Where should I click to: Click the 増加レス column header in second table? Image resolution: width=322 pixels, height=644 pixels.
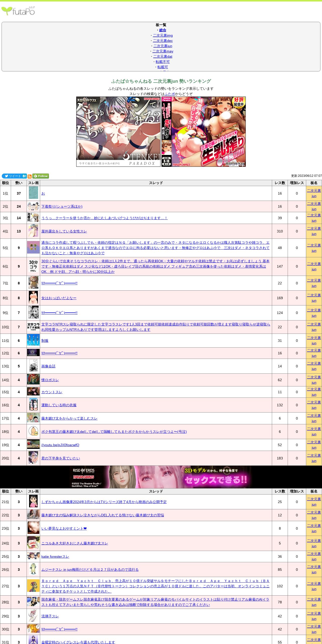coord(297,491)
